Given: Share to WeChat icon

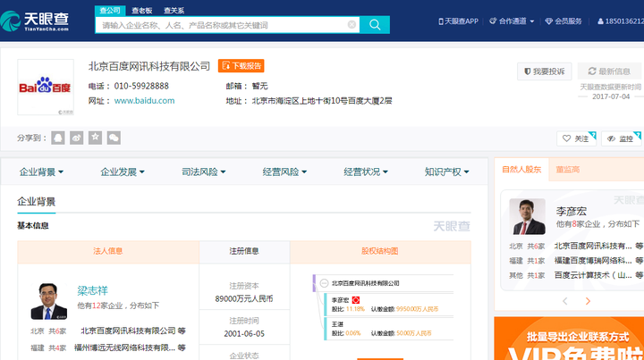Looking at the screenshot, I should 114,138.
